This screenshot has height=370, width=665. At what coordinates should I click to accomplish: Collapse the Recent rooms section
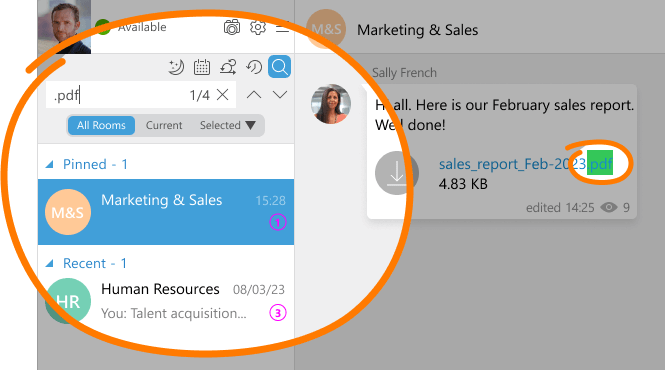(x=50, y=263)
